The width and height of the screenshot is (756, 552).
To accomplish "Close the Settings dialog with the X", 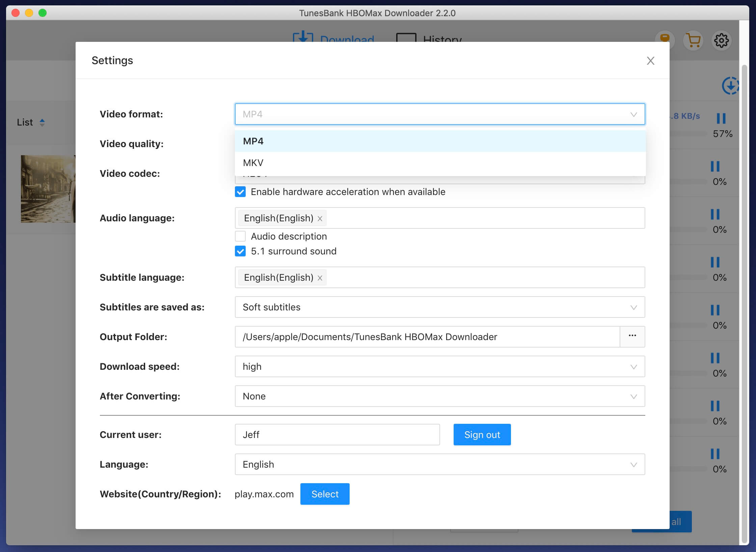I will 650,61.
